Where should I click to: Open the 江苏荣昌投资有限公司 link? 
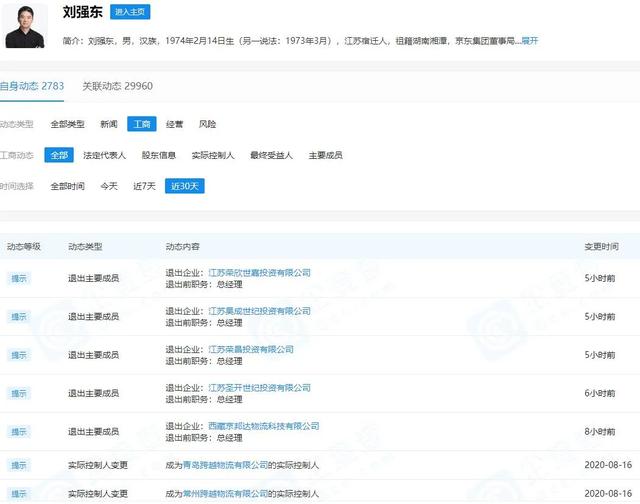click(x=250, y=349)
